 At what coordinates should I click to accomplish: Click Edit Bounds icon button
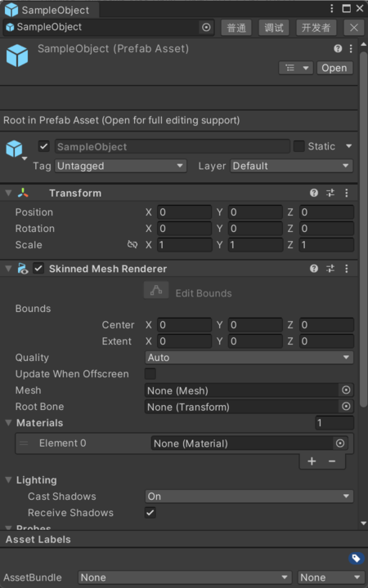156,290
